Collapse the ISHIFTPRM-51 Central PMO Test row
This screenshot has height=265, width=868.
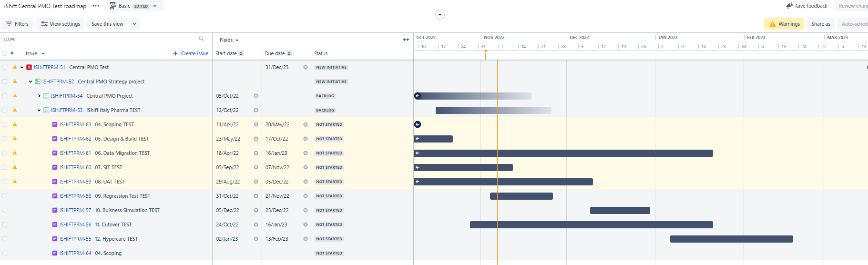click(x=22, y=67)
